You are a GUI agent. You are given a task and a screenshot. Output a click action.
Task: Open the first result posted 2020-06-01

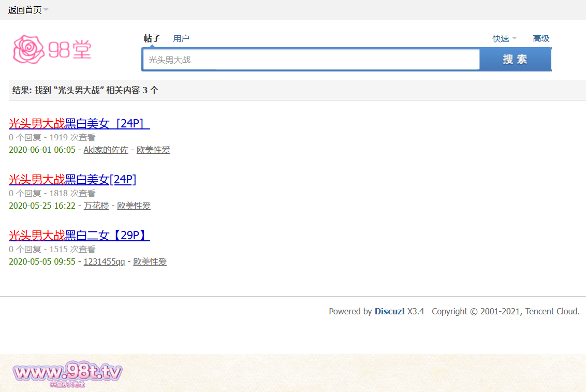coord(79,123)
